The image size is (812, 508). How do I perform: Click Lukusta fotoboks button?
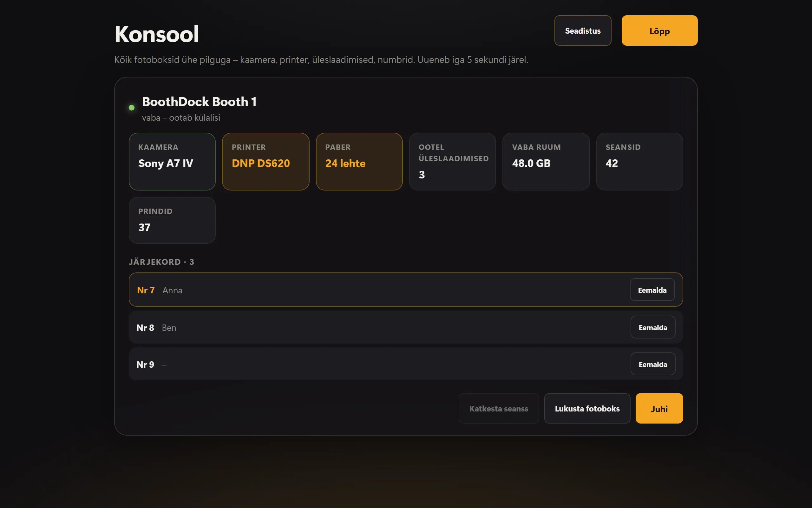click(587, 408)
